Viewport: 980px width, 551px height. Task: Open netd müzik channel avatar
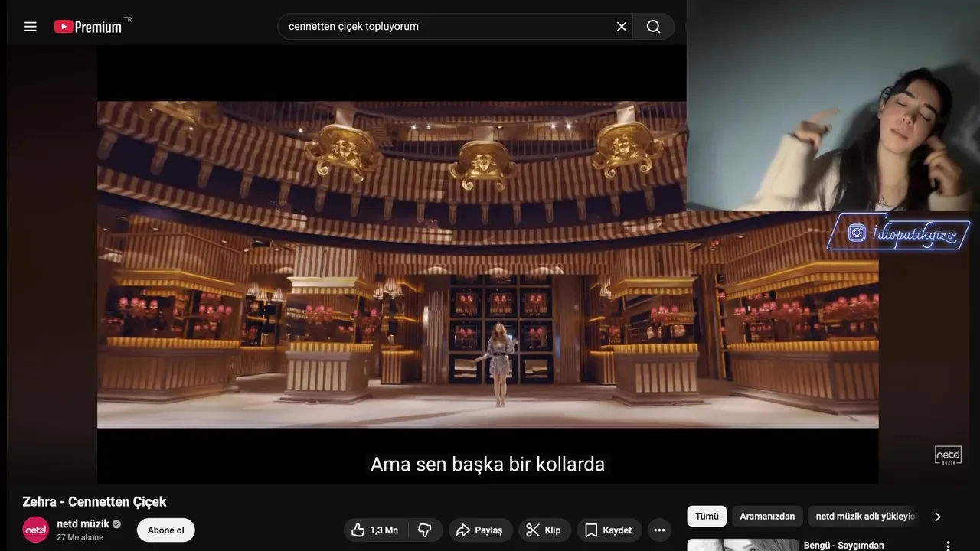click(x=35, y=530)
